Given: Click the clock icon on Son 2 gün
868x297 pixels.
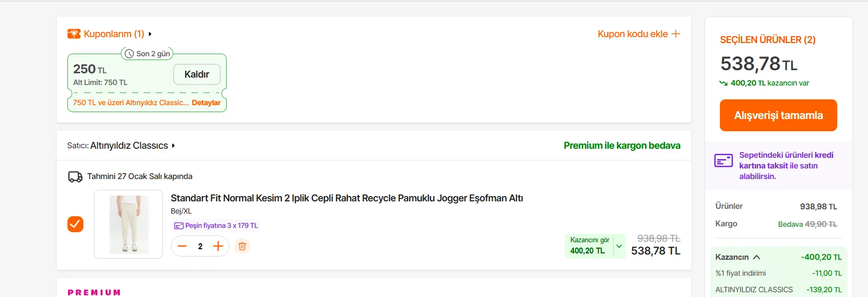Looking at the screenshot, I should 129,54.
